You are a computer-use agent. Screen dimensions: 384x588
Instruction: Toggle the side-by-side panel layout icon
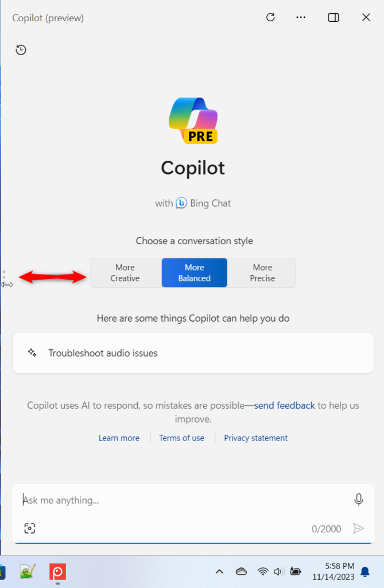tap(333, 18)
